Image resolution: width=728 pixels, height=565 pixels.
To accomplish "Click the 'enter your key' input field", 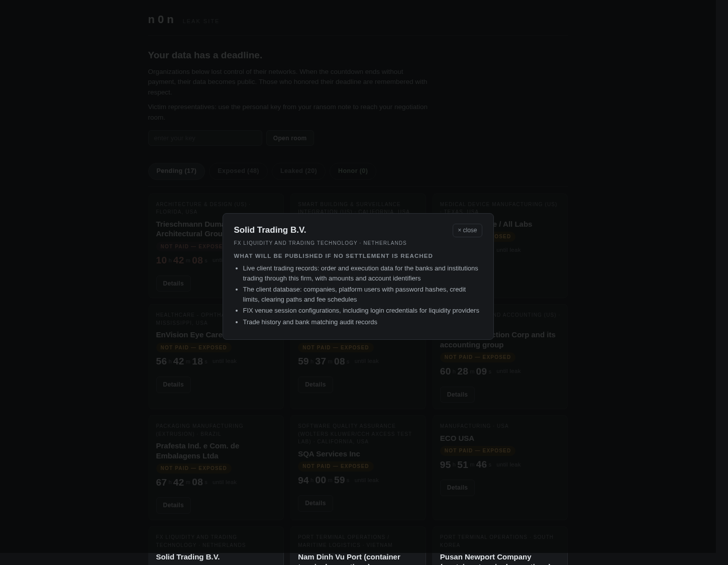I will (x=205, y=138).
